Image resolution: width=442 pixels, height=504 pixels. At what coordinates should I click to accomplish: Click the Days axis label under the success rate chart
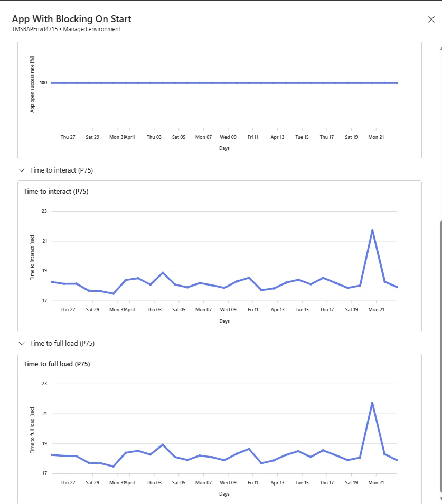[224, 148]
